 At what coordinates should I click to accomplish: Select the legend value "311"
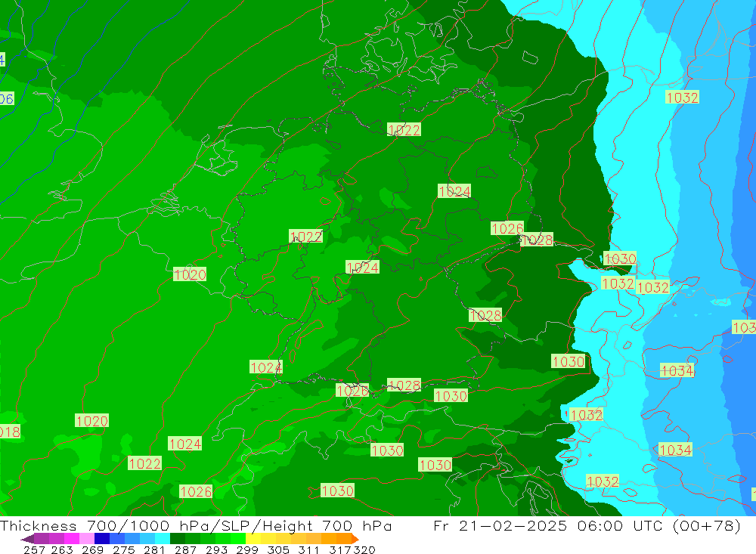click(308, 549)
